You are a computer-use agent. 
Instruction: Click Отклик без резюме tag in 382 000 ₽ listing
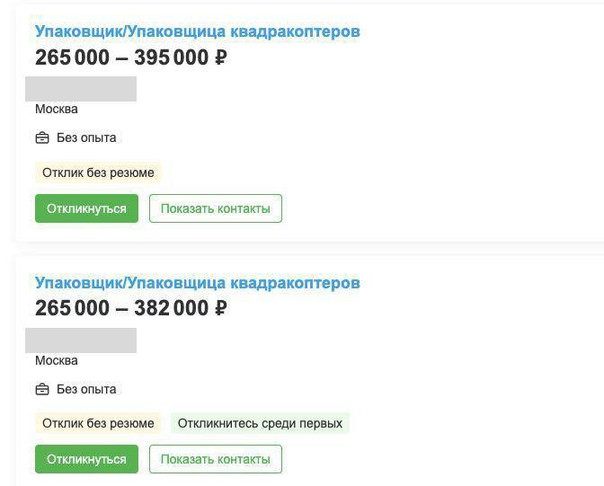[98, 423]
